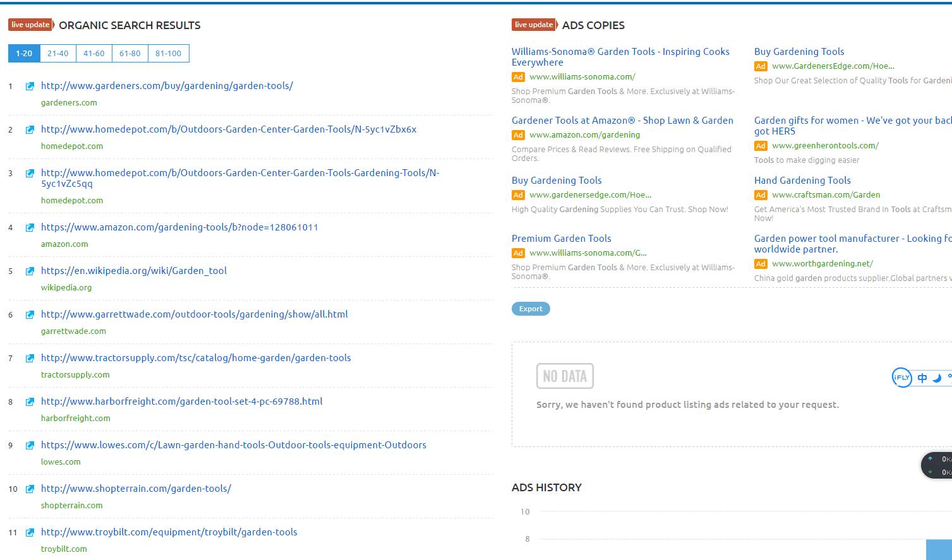Open harborfreight garden-tool-set URL
The width and height of the screenshot is (952, 560).
click(x=182, y=402)
